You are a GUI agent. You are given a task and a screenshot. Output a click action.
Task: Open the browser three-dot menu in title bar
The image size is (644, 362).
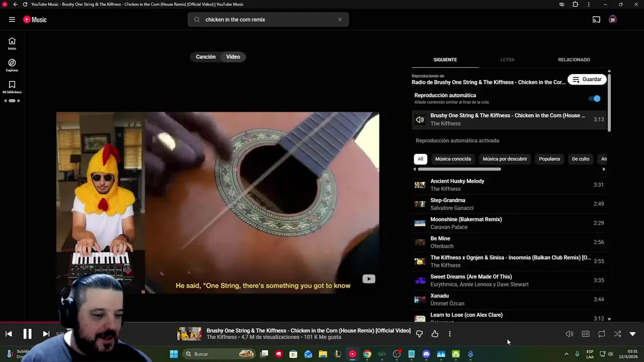pos(589,5)
